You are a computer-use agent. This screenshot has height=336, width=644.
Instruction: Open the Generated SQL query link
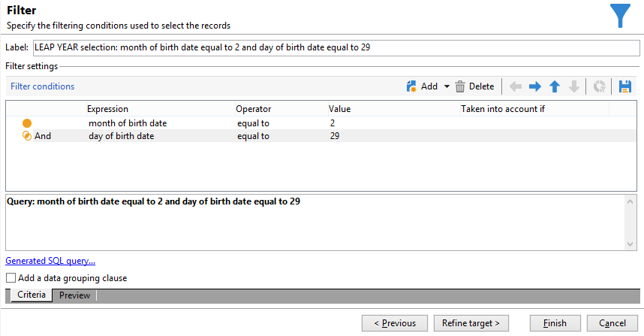(x=50, y=262)
